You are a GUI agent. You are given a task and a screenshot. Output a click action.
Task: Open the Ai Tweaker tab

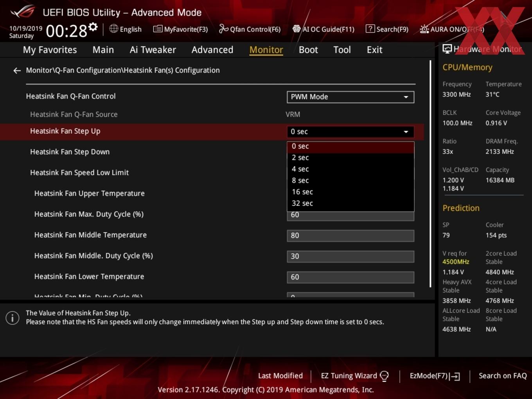(153, 50)
